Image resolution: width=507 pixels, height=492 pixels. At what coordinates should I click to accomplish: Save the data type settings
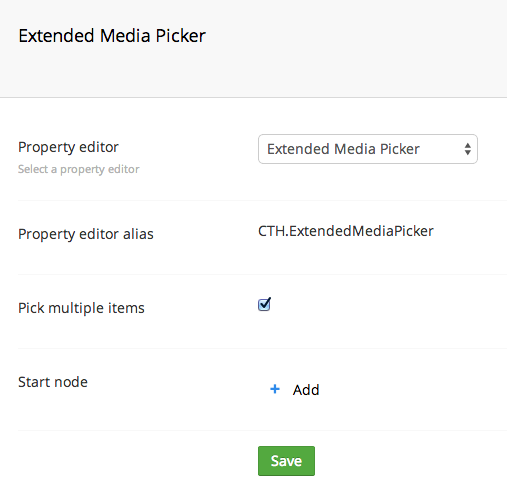point(286,461)
